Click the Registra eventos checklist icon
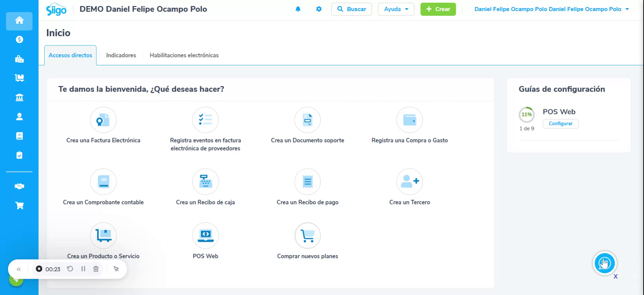This screenshot has height=295, width=644. click(205, 120)
